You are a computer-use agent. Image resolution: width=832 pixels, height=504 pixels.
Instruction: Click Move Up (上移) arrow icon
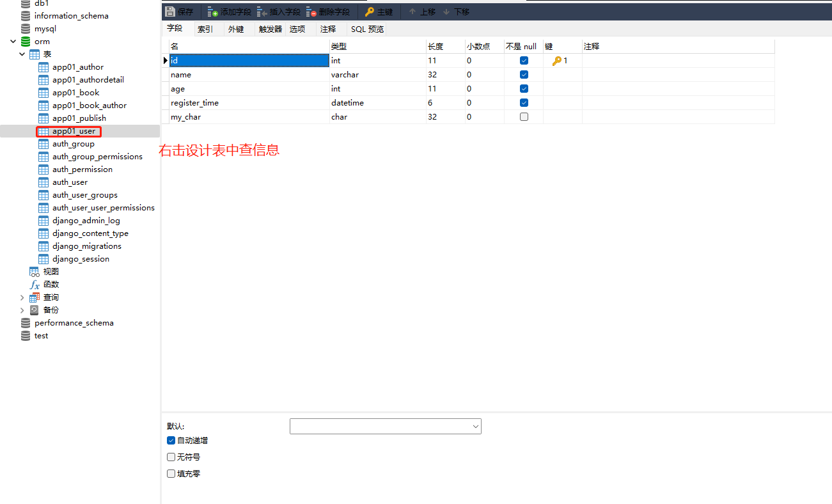tap(412, 12)
